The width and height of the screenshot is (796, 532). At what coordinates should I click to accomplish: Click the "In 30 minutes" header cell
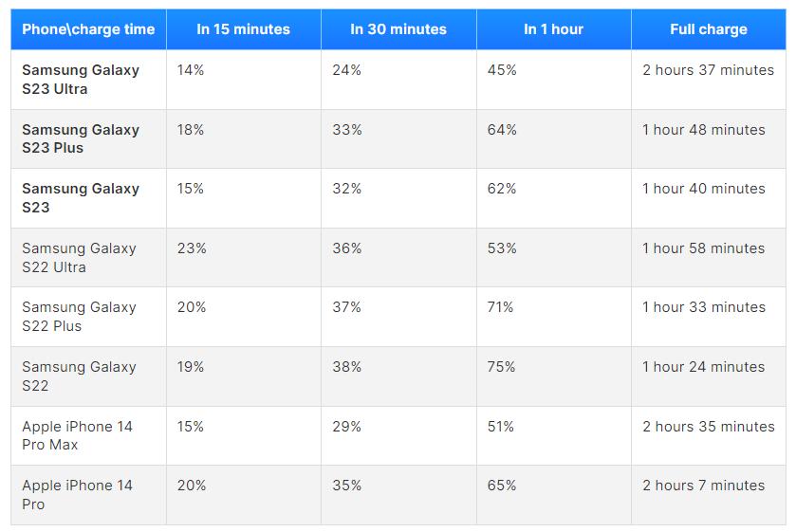pyautogui.click(x=398, y=29)
